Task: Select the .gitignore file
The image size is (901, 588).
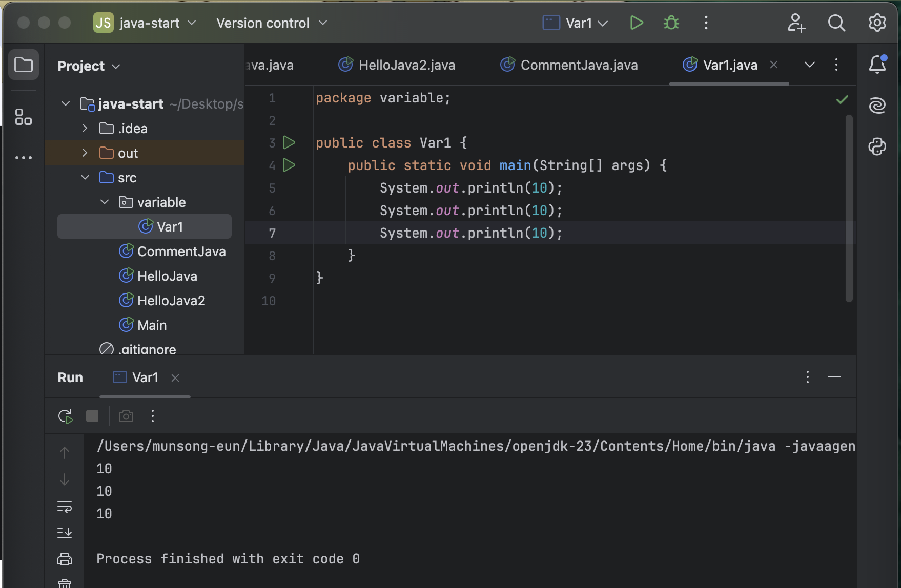Action: [138, 349]
